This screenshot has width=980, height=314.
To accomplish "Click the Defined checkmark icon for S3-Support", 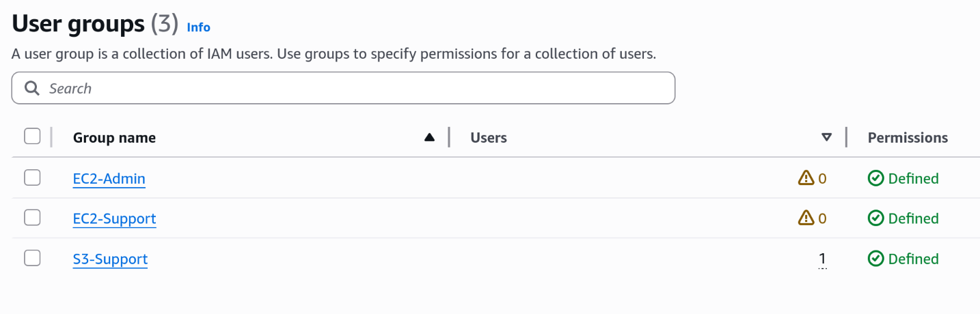I will 875,259.
